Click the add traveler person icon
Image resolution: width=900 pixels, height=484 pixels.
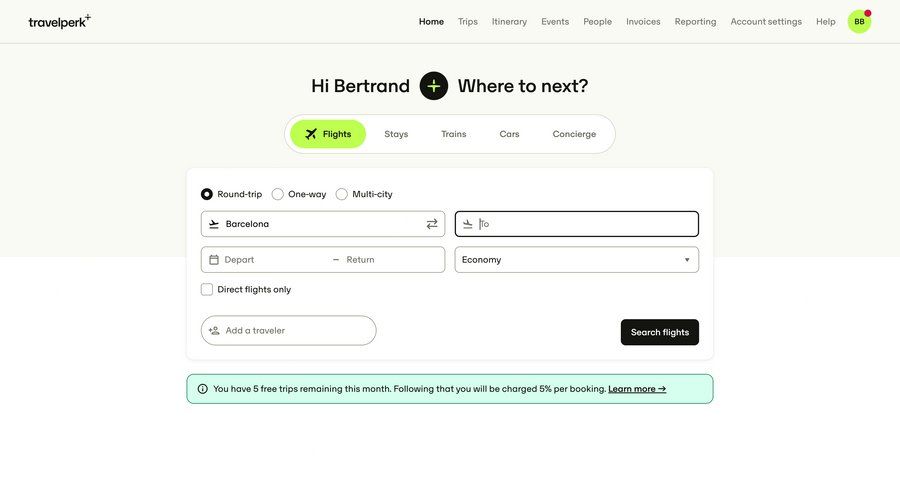coord(214,331)
